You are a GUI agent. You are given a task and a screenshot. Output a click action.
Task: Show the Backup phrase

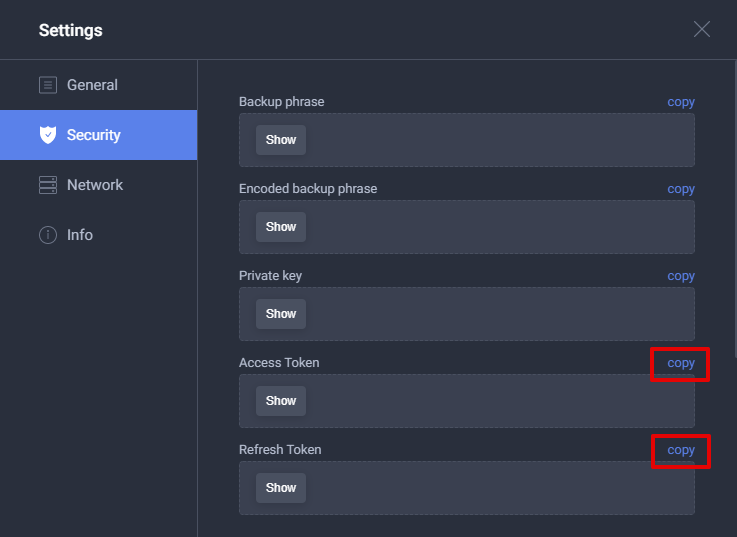coord(281,140)
